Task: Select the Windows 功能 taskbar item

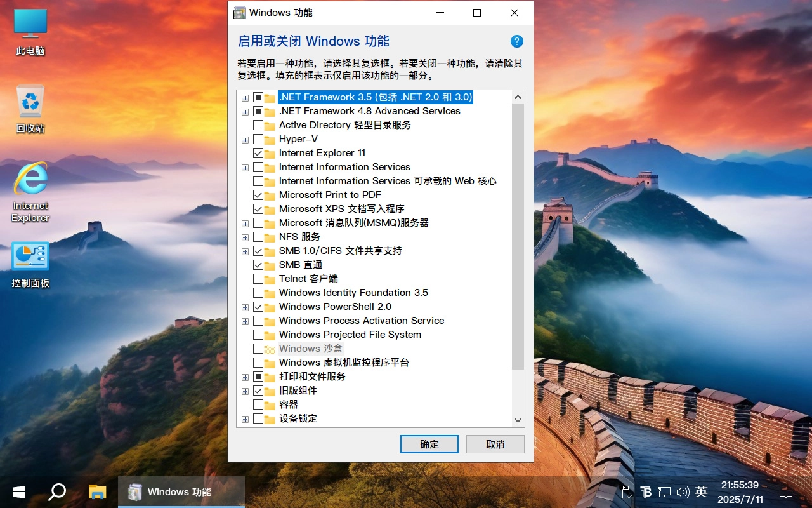Action: coord(181,491)
